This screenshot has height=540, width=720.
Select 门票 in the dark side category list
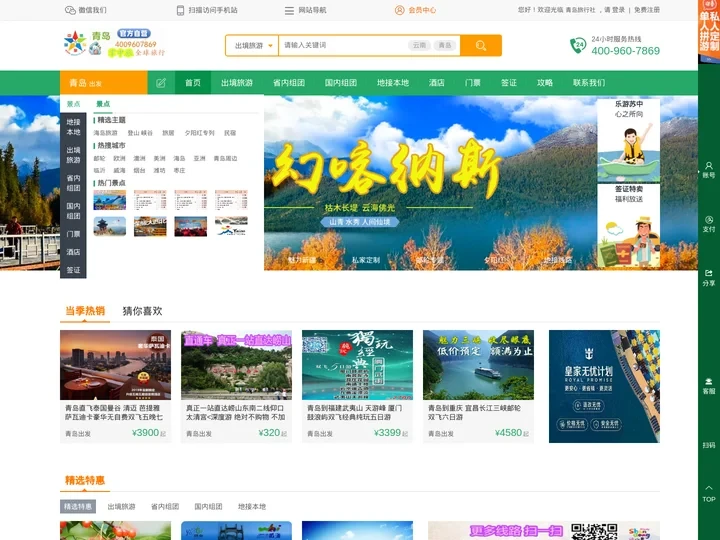[73, 234]
